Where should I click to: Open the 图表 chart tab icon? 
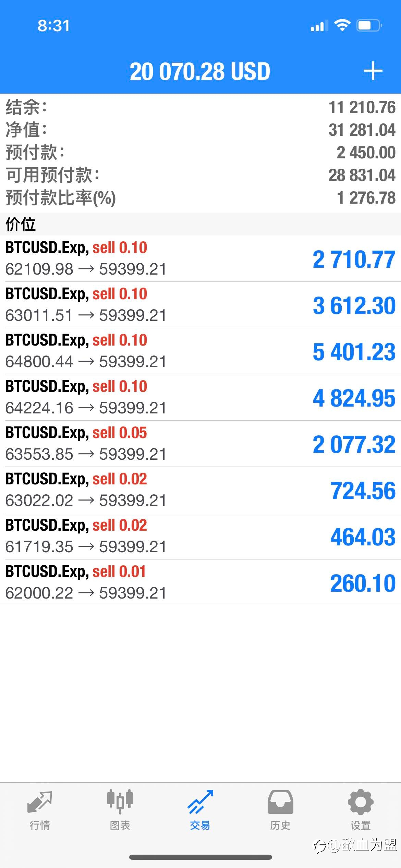click(x=120, y=801)
